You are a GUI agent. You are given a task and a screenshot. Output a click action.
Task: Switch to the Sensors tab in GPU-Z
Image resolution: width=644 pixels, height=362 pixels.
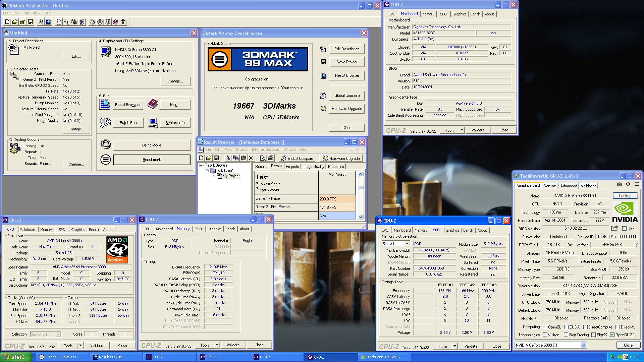[x=550, y=186]
